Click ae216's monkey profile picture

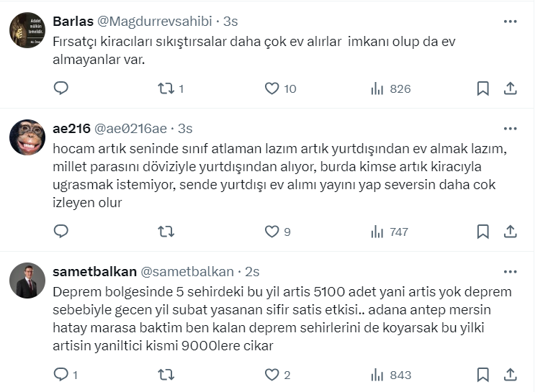27,137
